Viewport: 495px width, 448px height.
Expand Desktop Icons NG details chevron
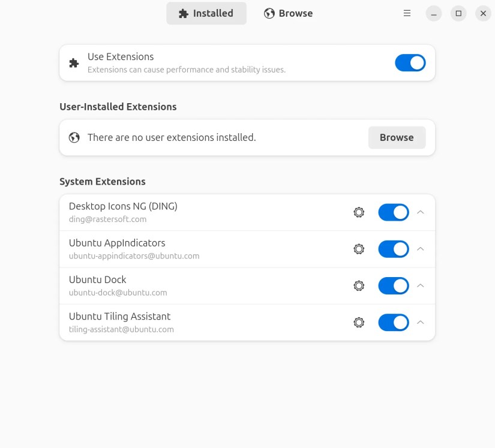pos(421,212)
